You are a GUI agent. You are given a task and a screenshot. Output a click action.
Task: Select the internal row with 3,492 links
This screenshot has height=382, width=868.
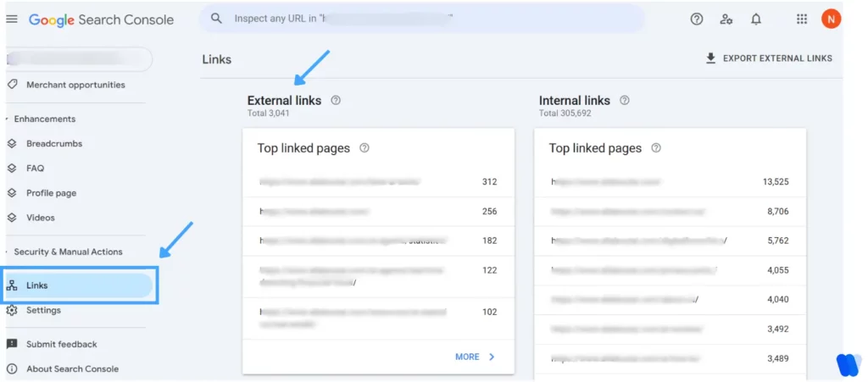point(670,329)
